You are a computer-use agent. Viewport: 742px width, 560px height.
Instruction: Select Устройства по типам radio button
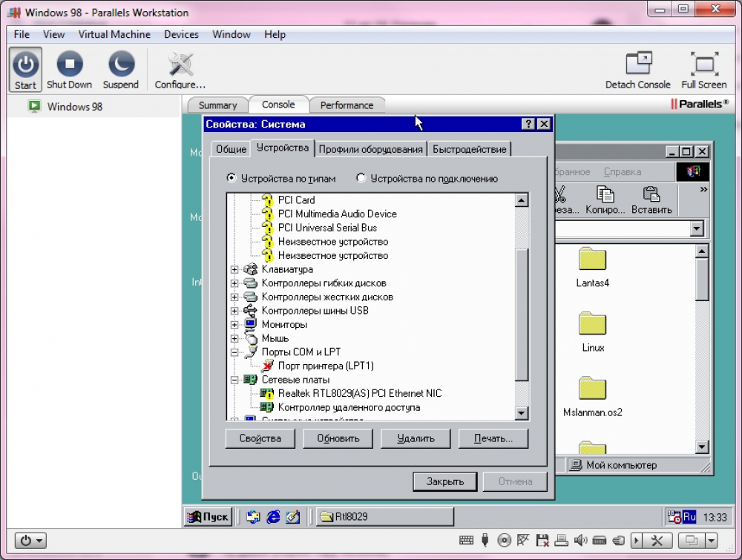pyautogui.click(x=231, y=178)
